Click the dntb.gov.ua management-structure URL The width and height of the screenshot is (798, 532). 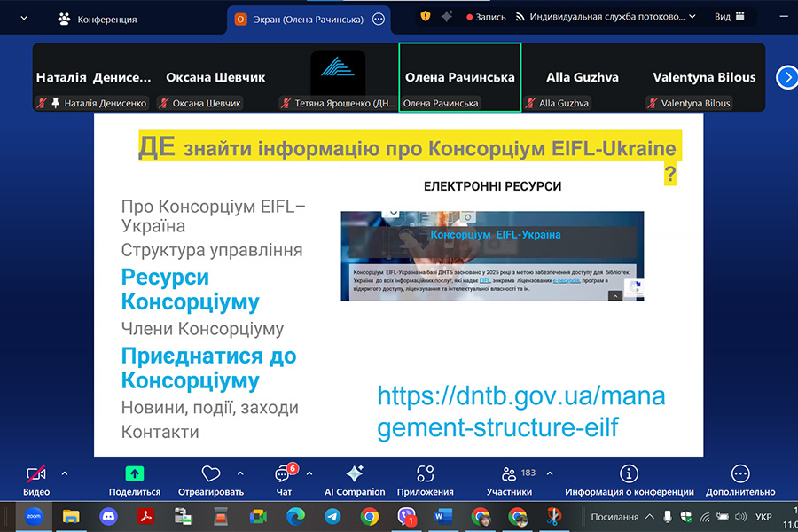tap(521, 411)
